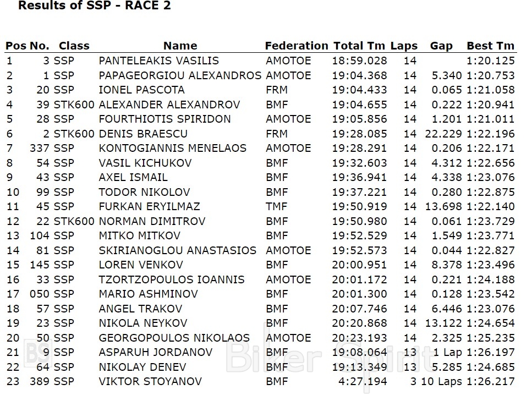This screenshot has height=395, width=532.
Task: Click the Name column header
Action: click(x=180, y=46)
